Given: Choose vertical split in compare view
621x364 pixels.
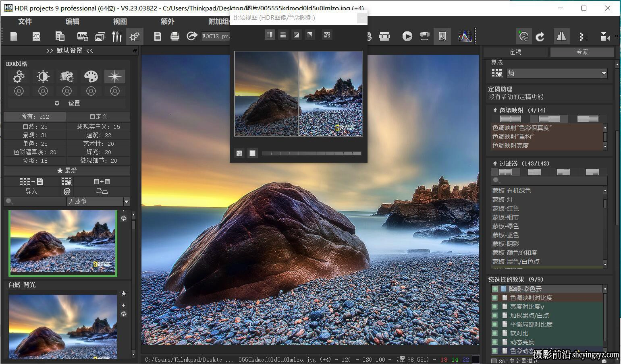Looking at the screenshot, I should click(x=270, y=35).
